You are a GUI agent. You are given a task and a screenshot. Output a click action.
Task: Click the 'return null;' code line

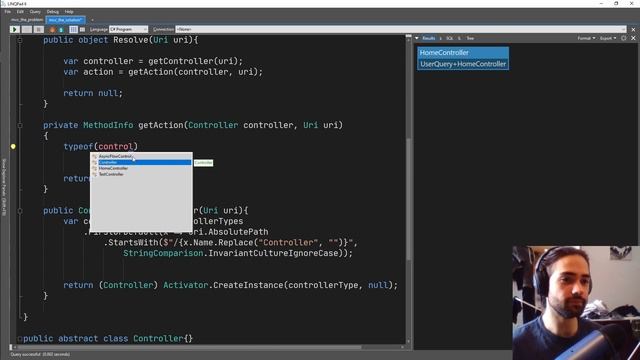[93, 93]
